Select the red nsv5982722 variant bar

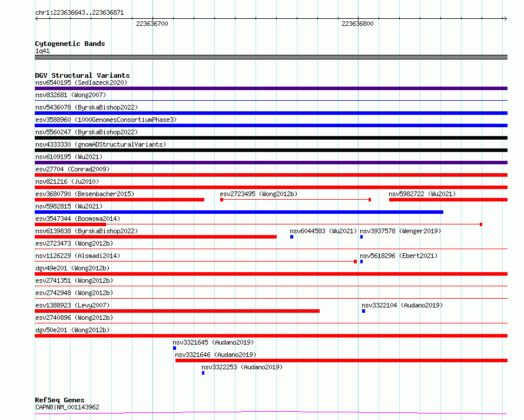coord(448,200)
